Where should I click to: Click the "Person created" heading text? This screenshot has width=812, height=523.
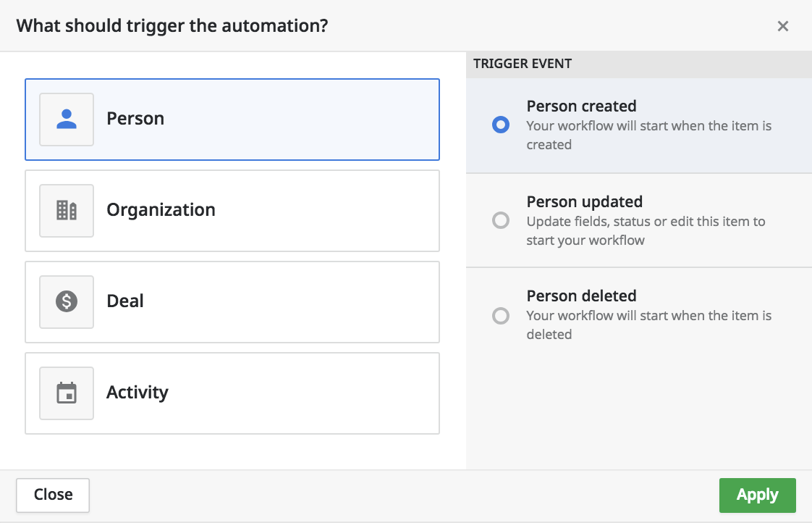pos(581,106)
